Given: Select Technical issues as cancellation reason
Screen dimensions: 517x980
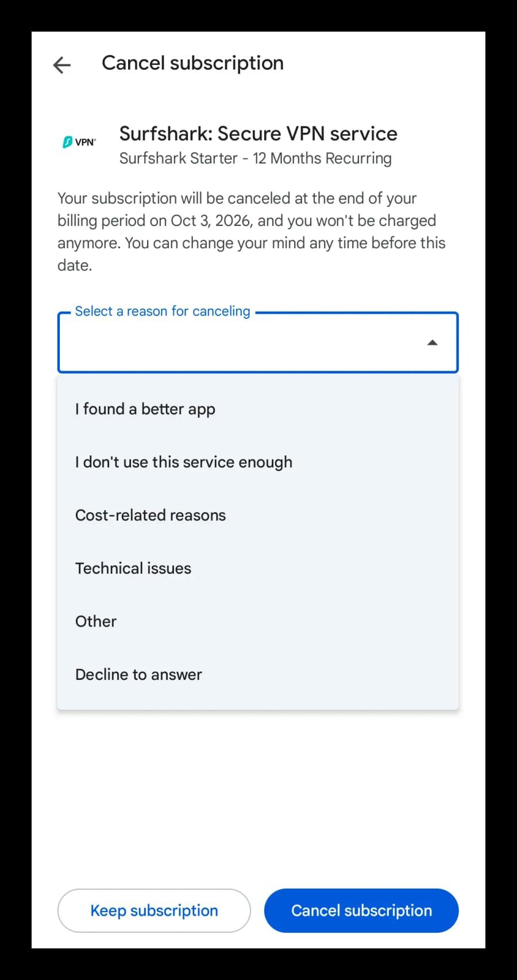Looking at the screenshot, I should (x=133, y=568).
